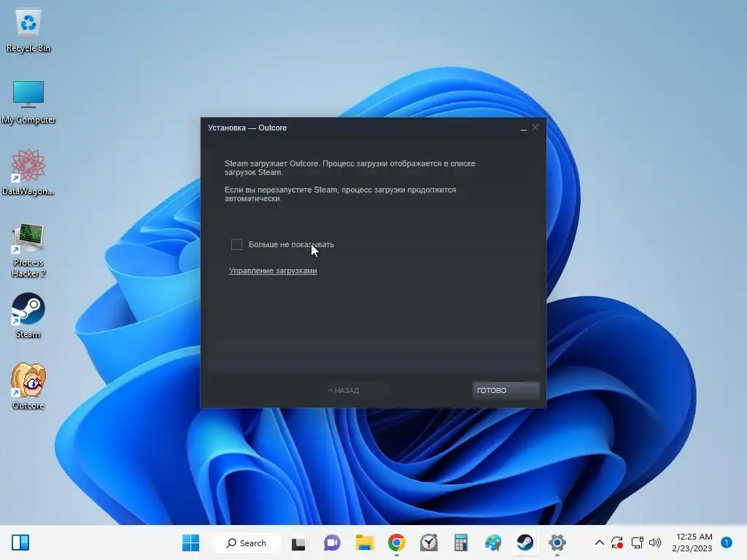
Task: Open the network tray icon
Action: [638, 542]
